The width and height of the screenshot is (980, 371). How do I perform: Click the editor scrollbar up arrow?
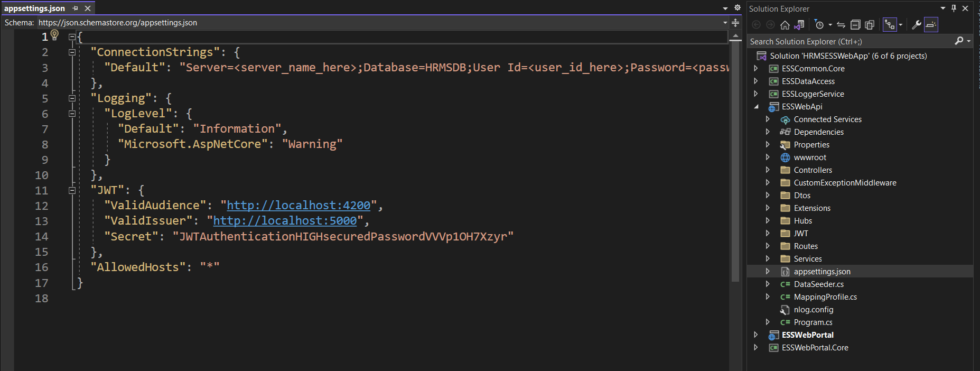(735, 35)
